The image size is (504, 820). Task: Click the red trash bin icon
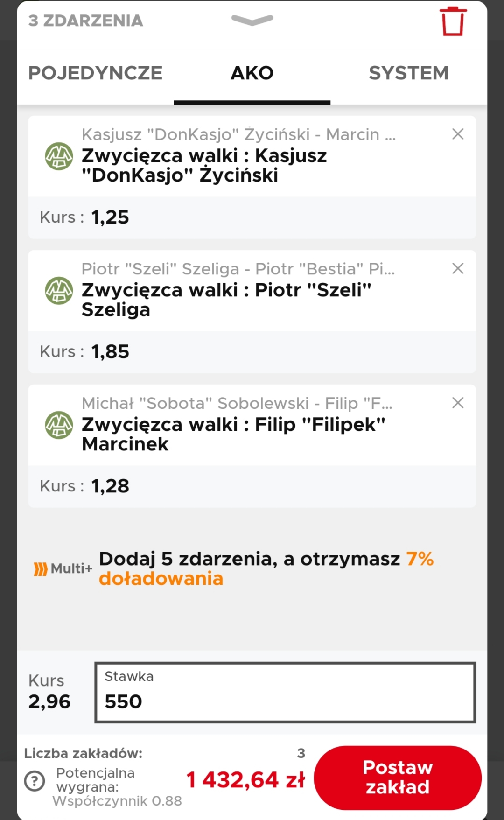(x=452, y=21)
